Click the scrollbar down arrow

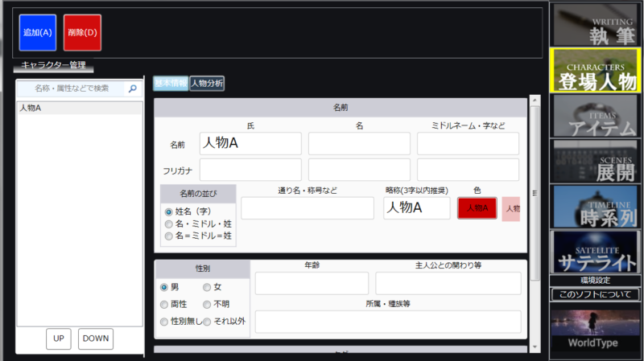pyautogui.click(x=535, y=347)
